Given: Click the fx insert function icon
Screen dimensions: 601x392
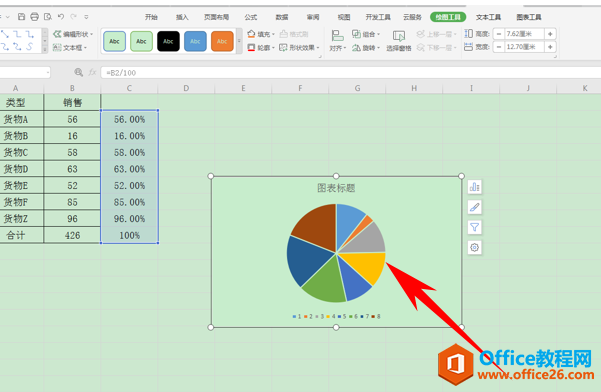Looking at the screenshot, I should (92, 72).
